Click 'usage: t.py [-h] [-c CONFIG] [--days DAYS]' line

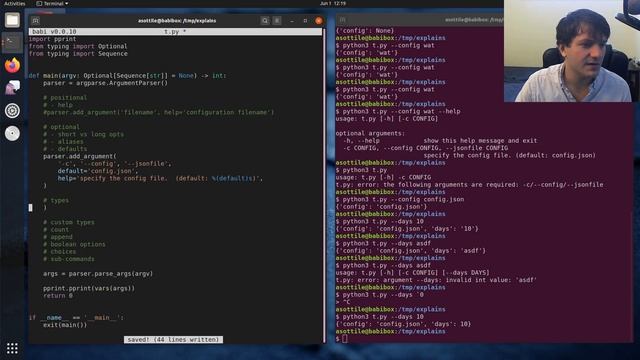412,273
